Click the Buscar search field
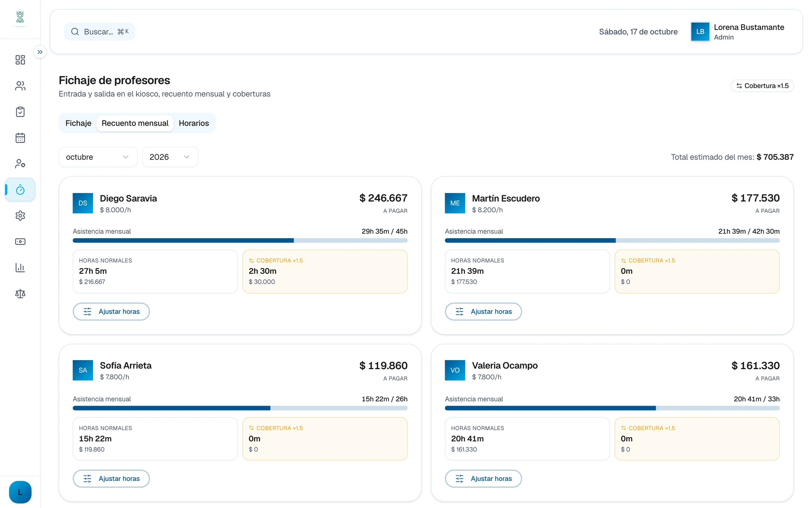This screenshot has width=812, height=508. [x=99, y=32]
